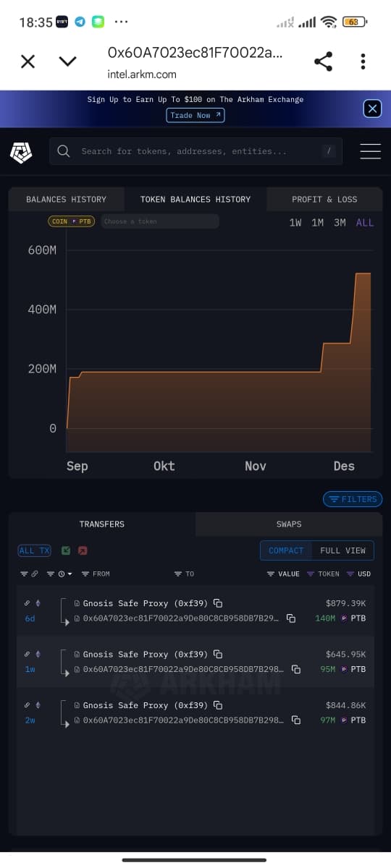The image size is (391, 868).
Task: Set chart range to ALL
Action: [365, 222]
